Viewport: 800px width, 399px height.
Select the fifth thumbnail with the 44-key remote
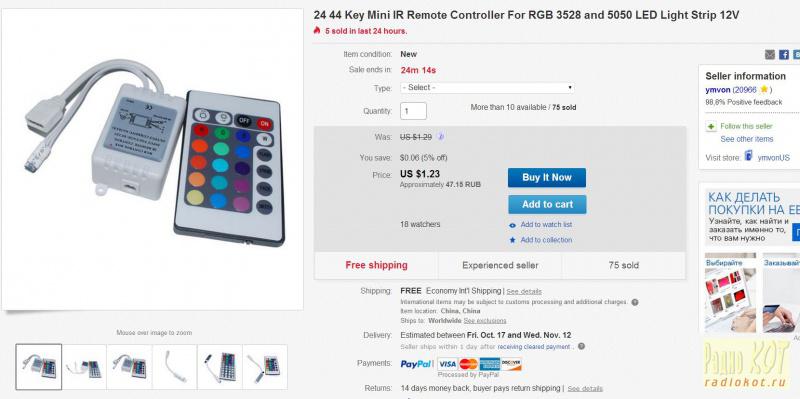point(220,367)
